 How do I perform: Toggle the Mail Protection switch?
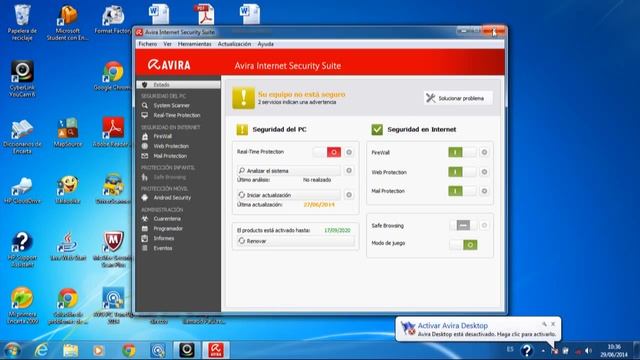[x=462, y=191]
